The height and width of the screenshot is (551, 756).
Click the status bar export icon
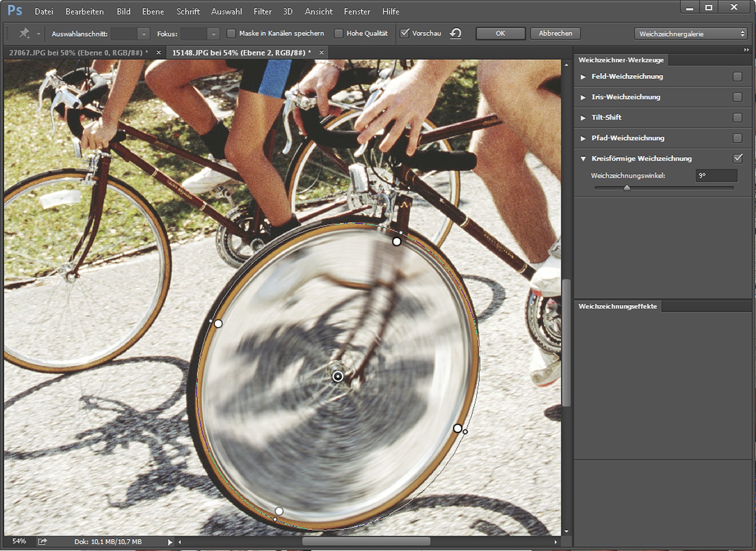[x=42, y=542]
